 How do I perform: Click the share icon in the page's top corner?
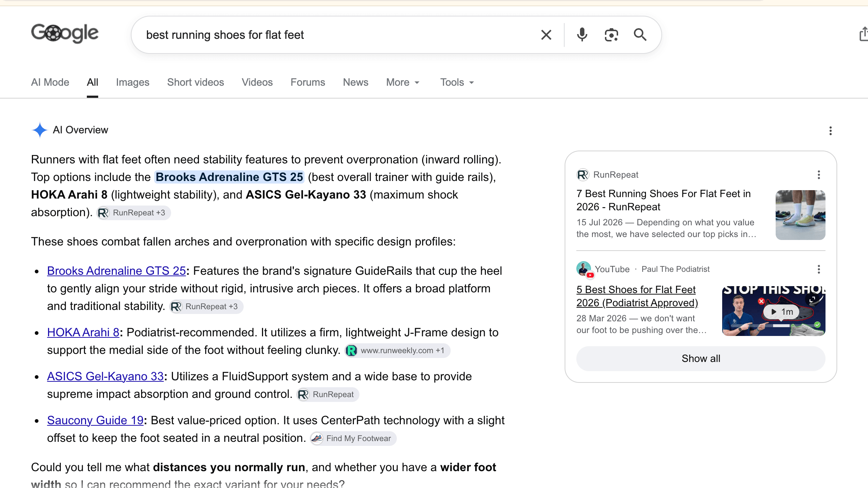pos(863,34)
